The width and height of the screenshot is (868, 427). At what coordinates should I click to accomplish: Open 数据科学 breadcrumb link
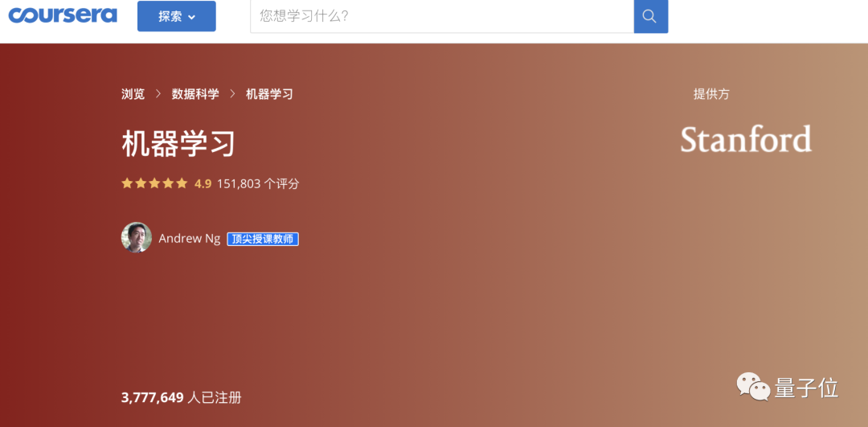click(195, 94)
